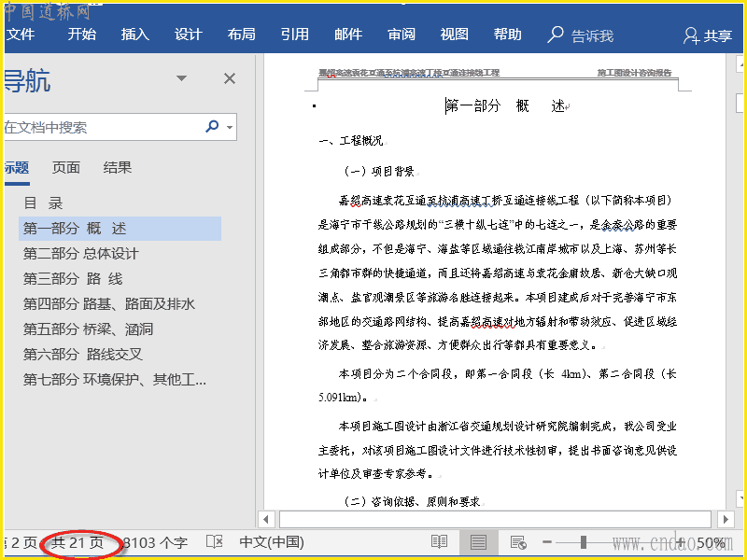The width and height of the screenshot is (747, 560).
Task: Select heading 第一部分 概 述
Action: (120, 229)
